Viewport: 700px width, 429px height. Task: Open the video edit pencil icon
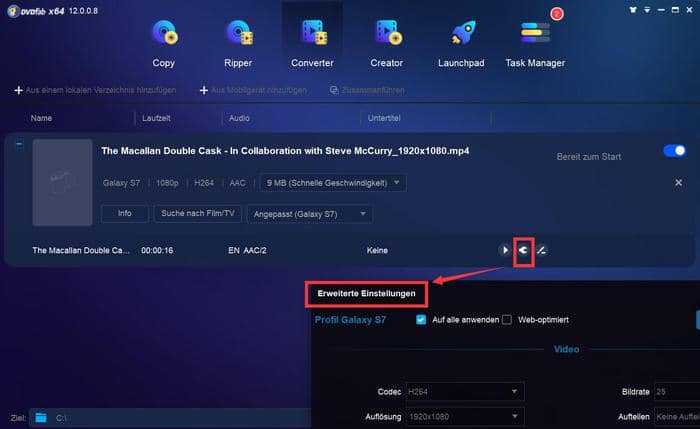[542, 250]
